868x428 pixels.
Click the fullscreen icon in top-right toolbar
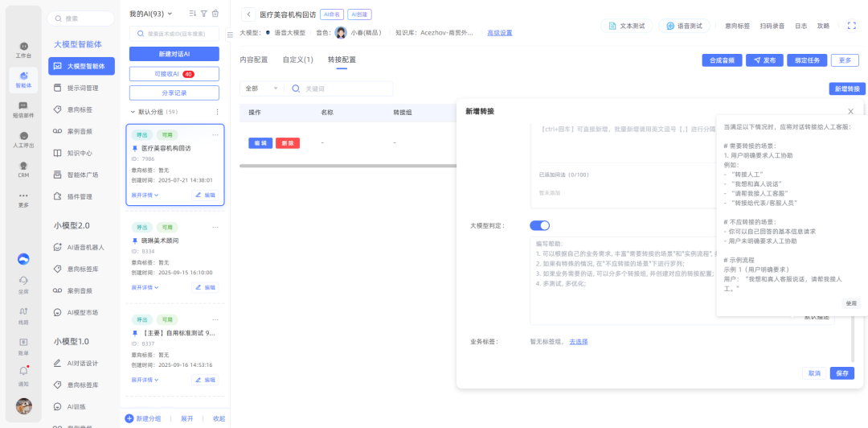(x=852, y=26)
